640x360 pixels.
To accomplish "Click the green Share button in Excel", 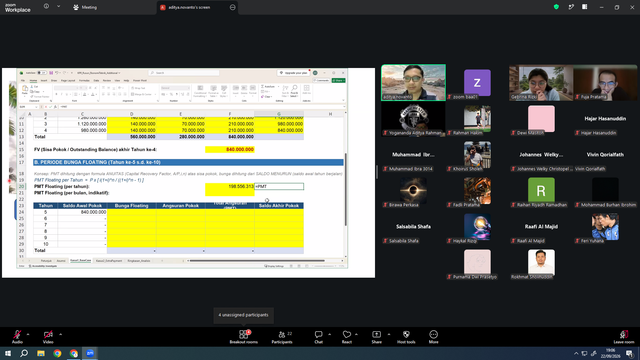I will click(338, 80).
